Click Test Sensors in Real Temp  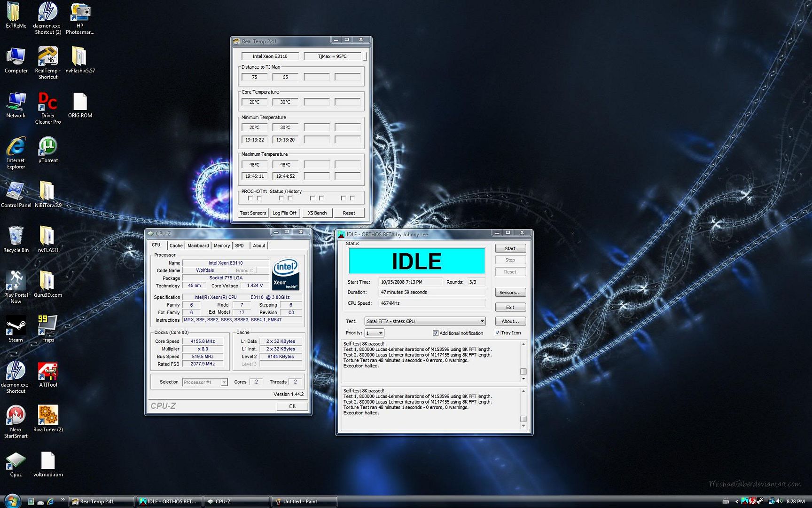point(253,213)
